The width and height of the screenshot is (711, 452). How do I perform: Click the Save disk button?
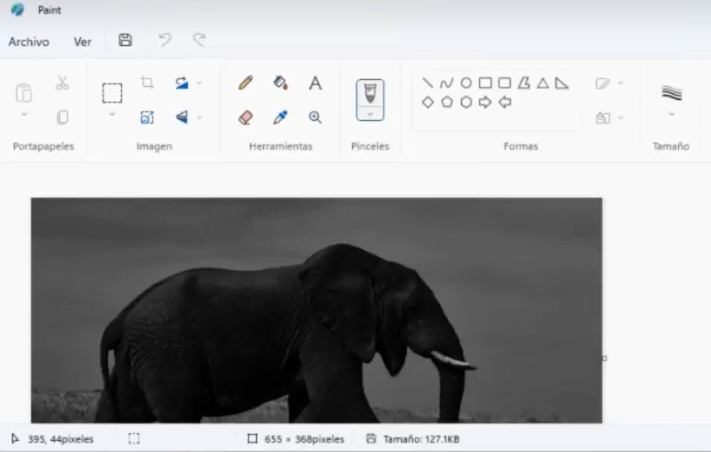(125, 41)
